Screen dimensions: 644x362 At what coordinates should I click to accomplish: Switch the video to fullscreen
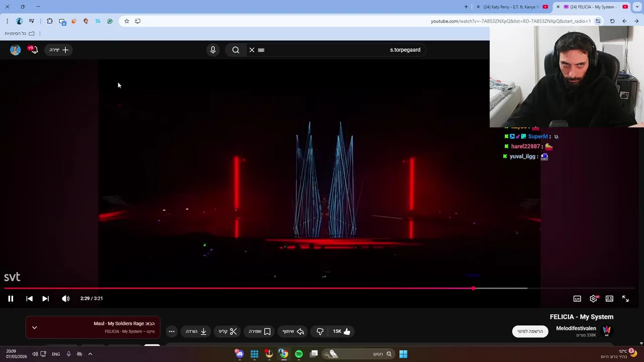[x=625, y=299]
